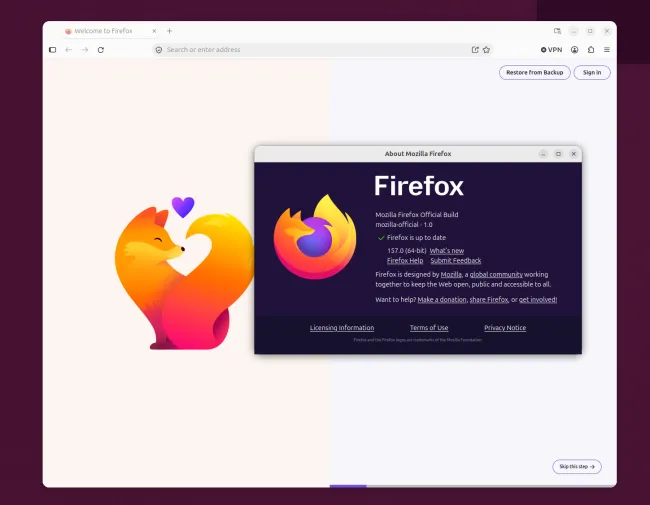Open a new tab with plus button
This screenshot has width=650, height=505.
(x=170, y=31)
